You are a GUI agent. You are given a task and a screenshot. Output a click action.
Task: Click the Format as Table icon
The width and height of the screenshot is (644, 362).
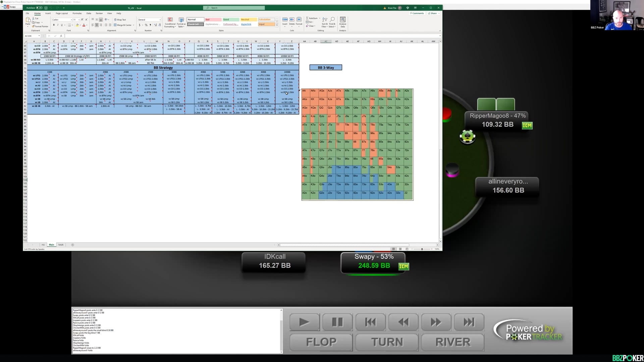181,20
